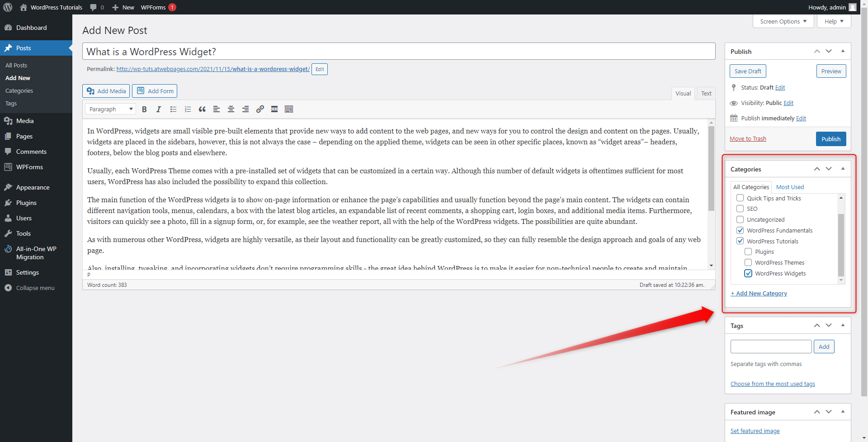Select the All Categories tab
The height and width of the screenshot is (442, 868).
click(751, 187)
